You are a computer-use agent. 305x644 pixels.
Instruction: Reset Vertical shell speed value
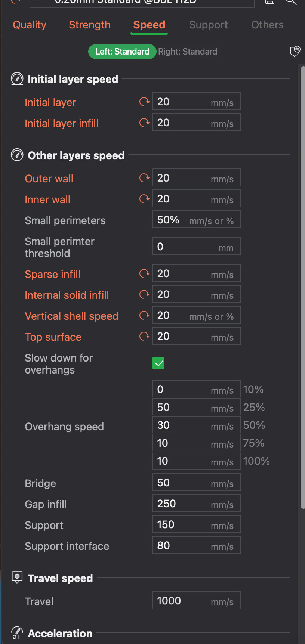[x=144, y=315]
